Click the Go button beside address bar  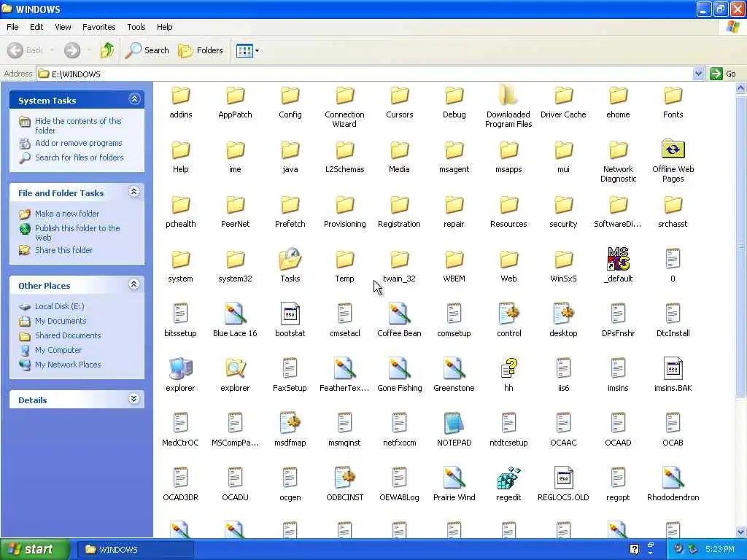723,74
